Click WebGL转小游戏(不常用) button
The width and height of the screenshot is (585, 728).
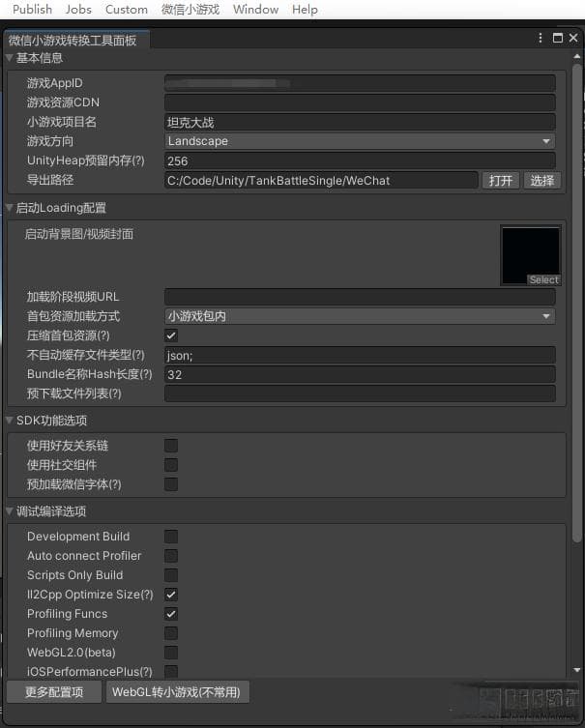[x=177, y=692]
